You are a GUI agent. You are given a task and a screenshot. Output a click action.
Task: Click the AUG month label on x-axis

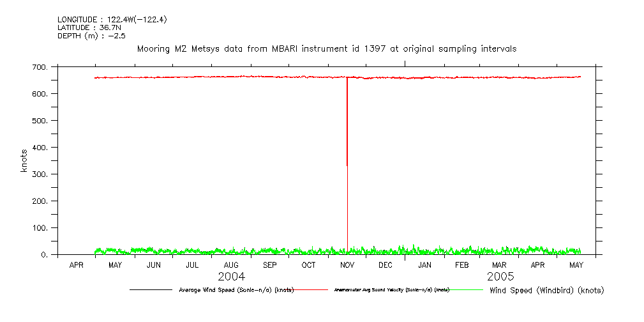[231, 265]
